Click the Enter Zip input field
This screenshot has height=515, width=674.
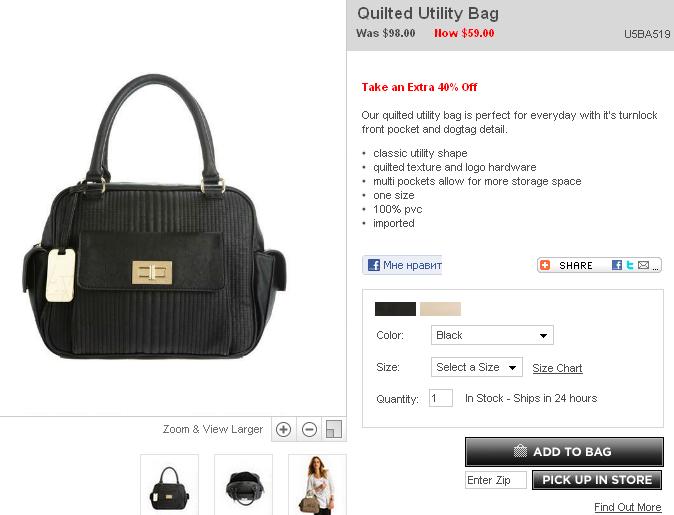[x=496, y=480]
